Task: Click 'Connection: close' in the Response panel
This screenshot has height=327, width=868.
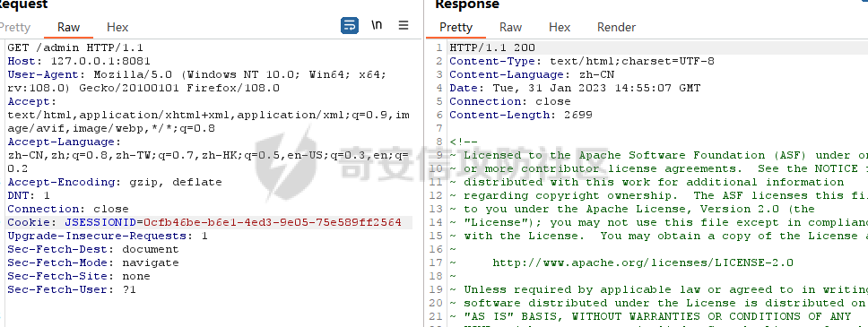Action: tap(510, 101)
